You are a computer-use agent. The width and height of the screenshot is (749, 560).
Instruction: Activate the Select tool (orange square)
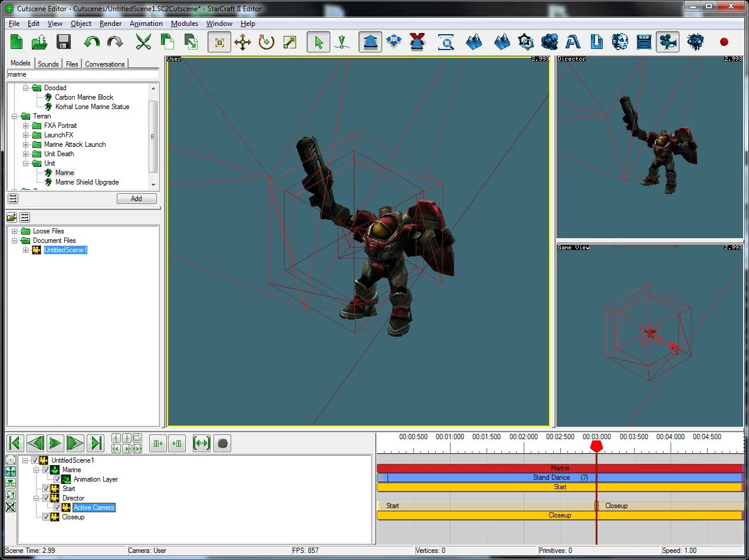tap(219, 42)
